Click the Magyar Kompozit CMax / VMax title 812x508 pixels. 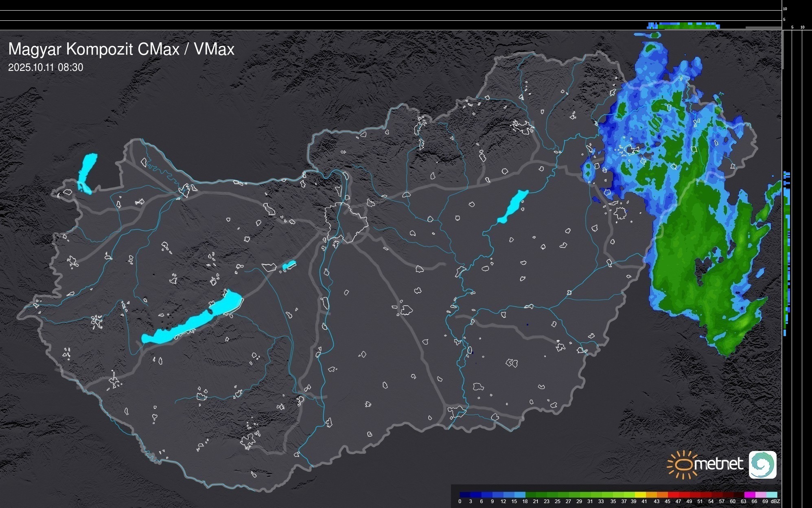(121, 49)
